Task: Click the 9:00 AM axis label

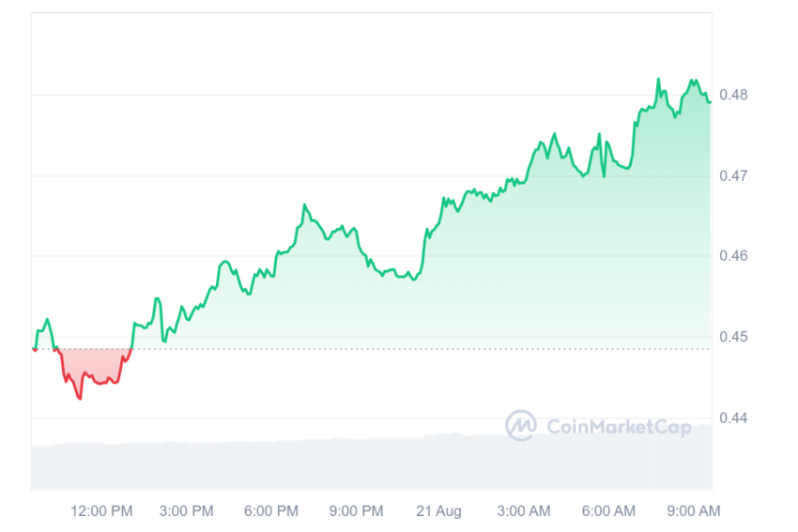Action: pos(694,510)
